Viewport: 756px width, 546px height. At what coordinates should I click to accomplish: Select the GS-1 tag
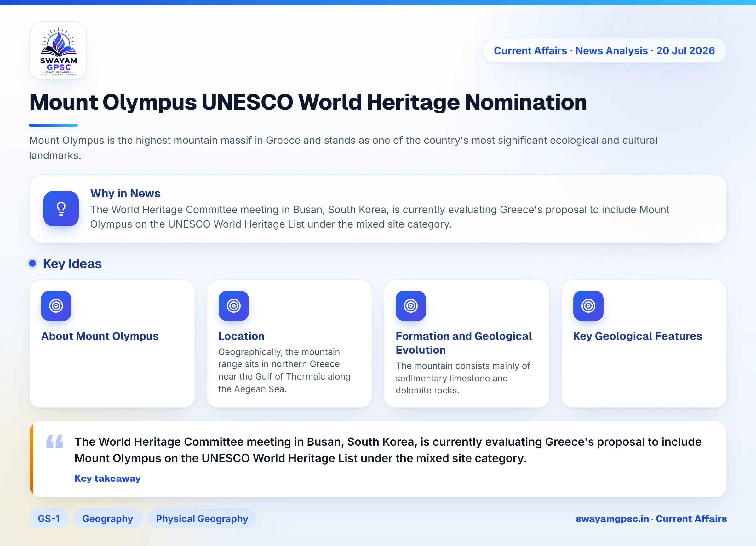(49, 519)
